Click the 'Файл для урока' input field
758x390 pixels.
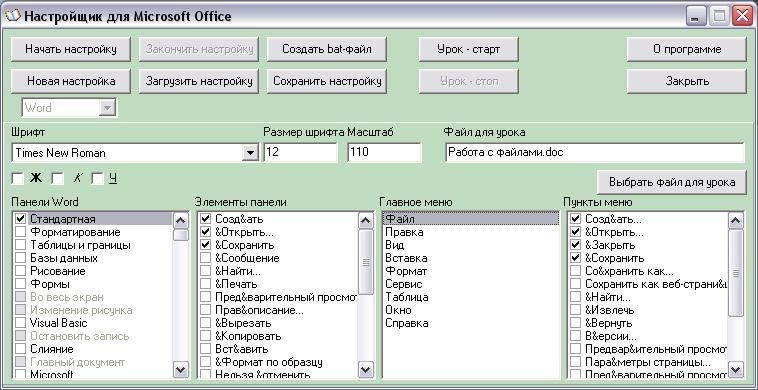[x=594, y=153]
